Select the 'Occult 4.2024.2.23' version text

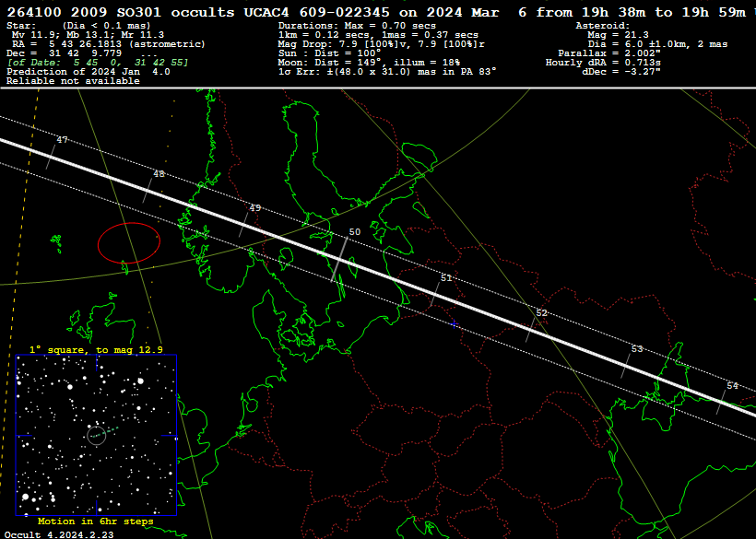pyautogui.click(x=59, y=534)
